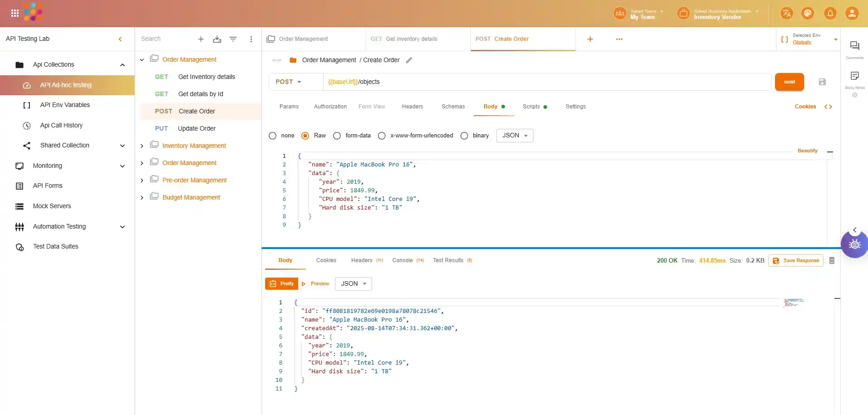Open the Test Results response tab

click(x=448, y=260)
